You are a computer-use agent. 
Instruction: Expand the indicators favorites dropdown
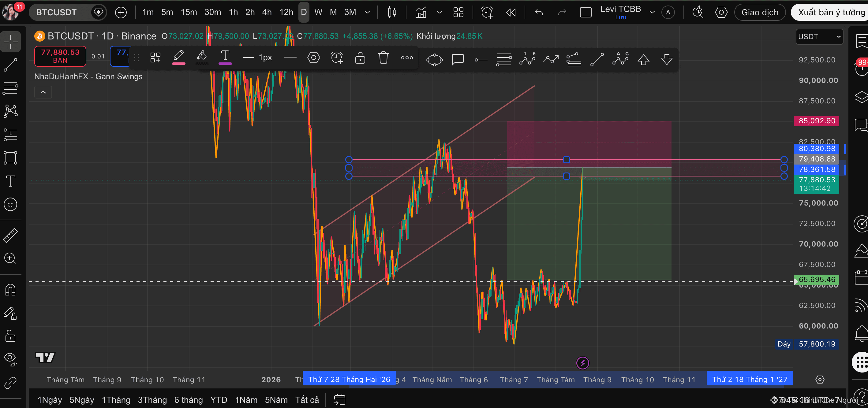tap(440, 13)
